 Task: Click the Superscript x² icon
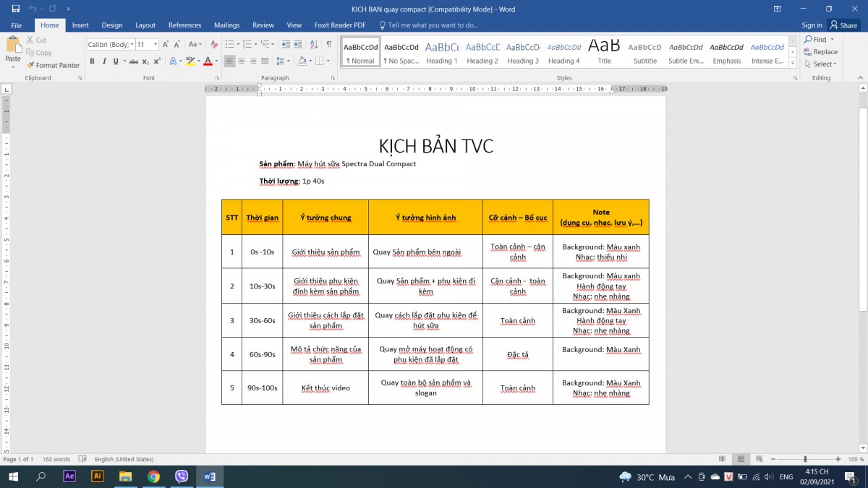156,61
